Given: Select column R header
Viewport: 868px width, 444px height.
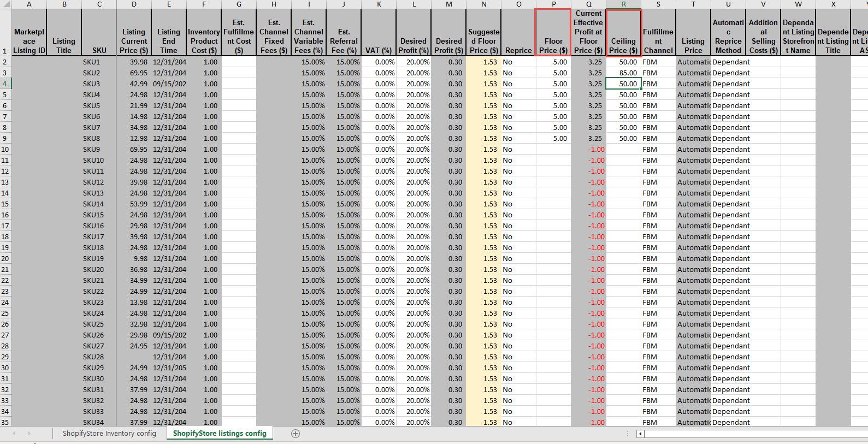Looking at the screenshot, I should pyautogui.click(x=623, y=4).
